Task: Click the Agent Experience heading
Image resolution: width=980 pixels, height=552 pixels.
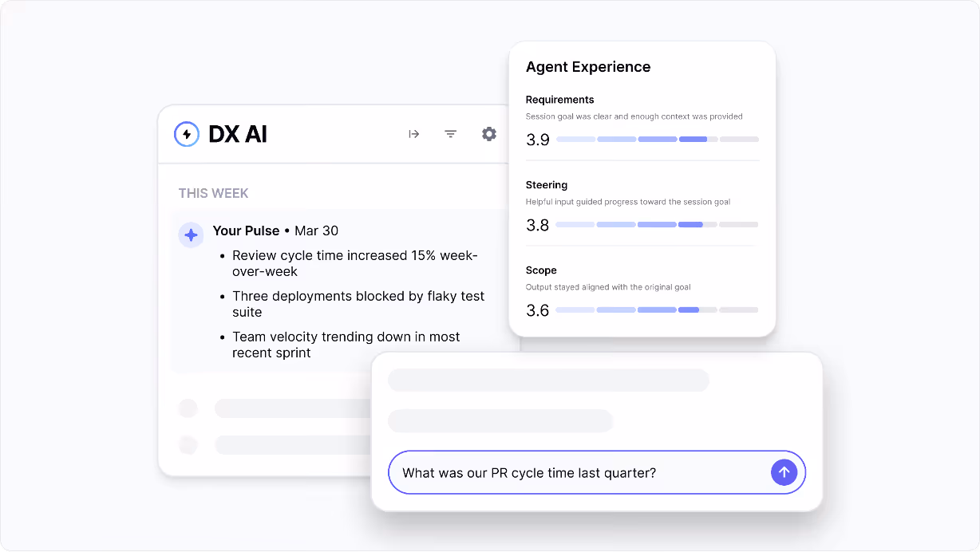Action: point(588,67)
